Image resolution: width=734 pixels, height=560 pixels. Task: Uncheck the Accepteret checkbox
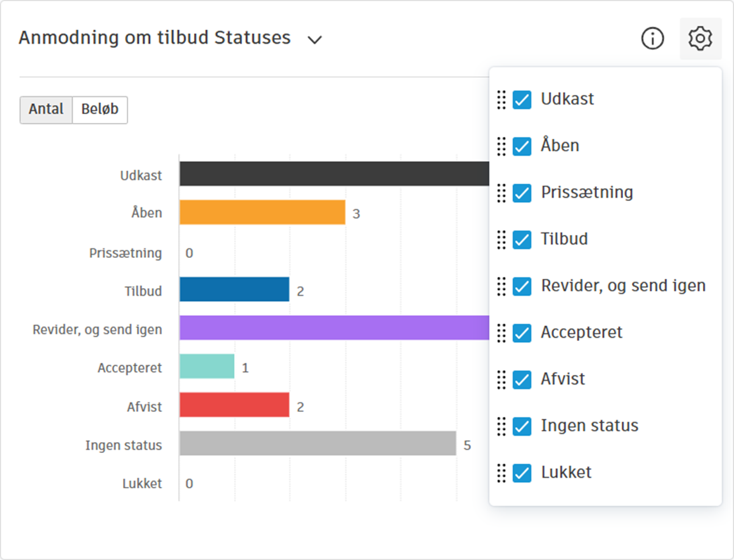coord(522,333)
